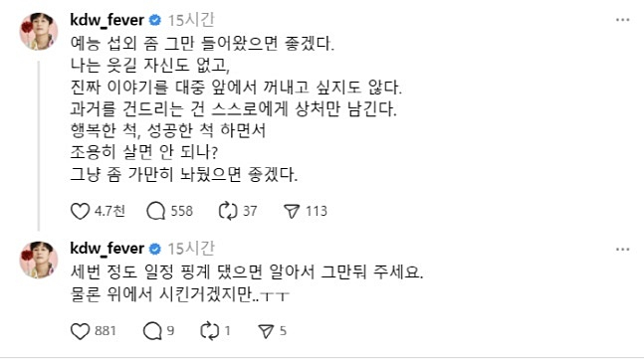644x360 pixels.
Task: Open more options menu for the second post
Action: click(x=623, y=250)
